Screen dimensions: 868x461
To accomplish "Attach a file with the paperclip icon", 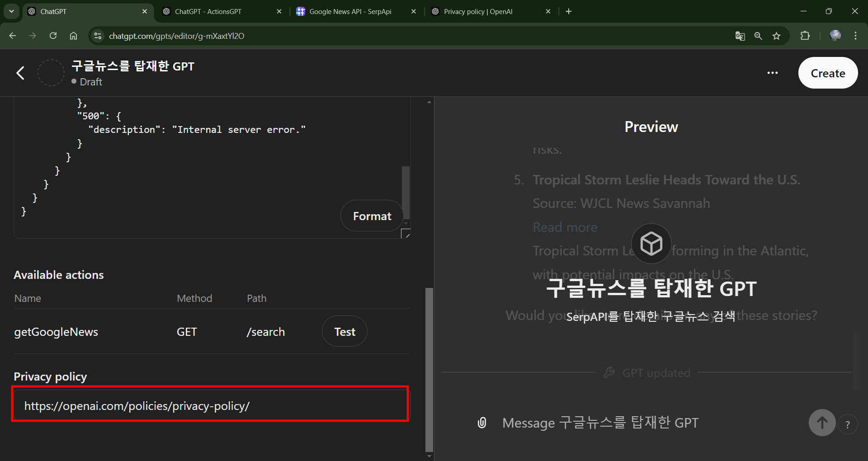I will click(482, 423).
